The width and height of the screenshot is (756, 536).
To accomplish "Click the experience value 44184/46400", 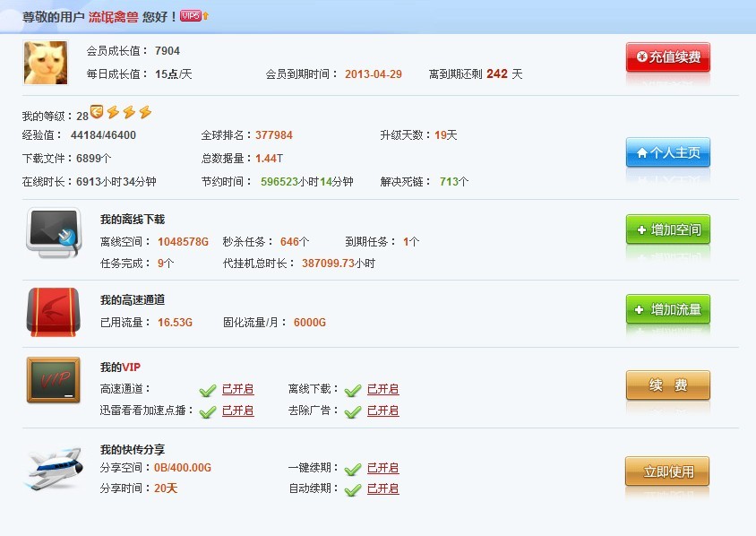I will [x=103, y=135].
